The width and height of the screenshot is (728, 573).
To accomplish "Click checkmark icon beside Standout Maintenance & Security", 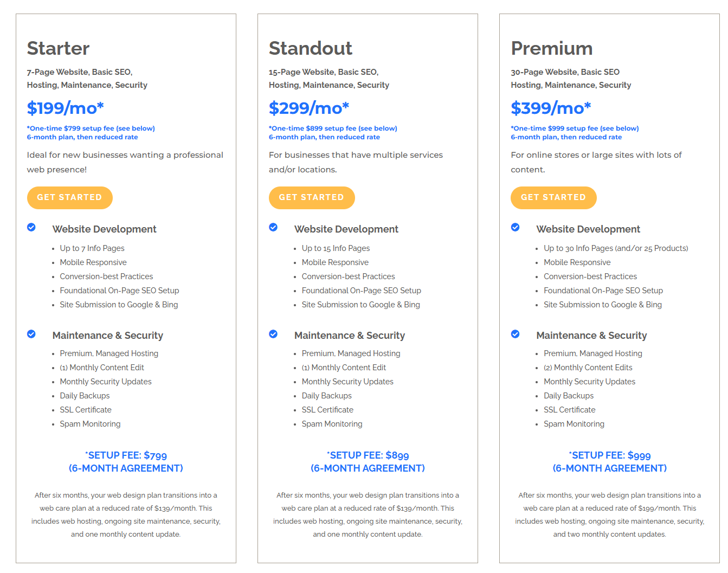I will [x=273, y=334].
